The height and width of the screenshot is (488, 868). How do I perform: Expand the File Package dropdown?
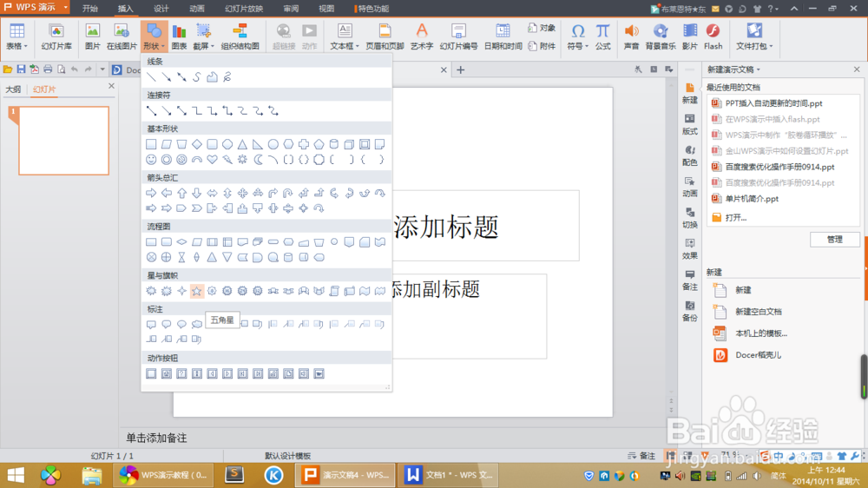tap(771, 47)
